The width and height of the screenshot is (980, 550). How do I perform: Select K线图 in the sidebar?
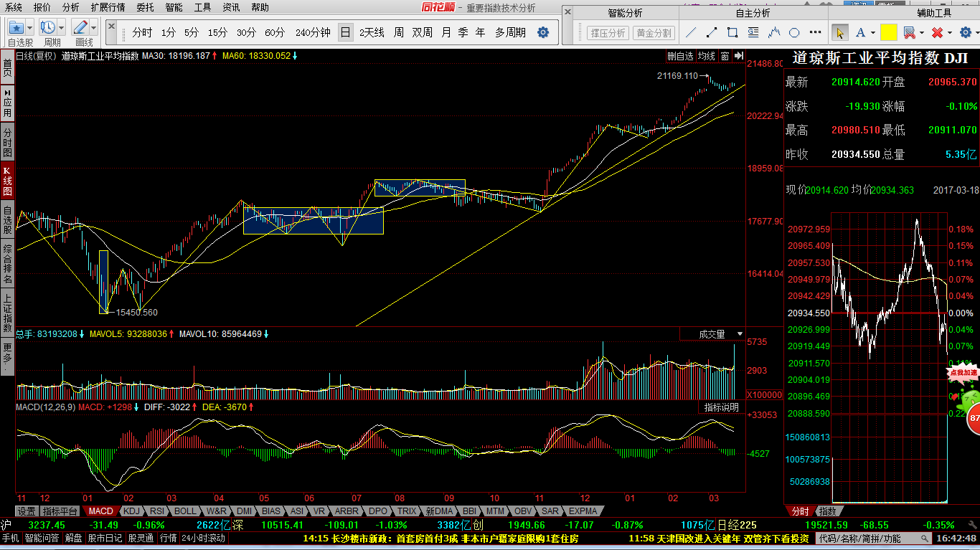[x=7, y=182]
